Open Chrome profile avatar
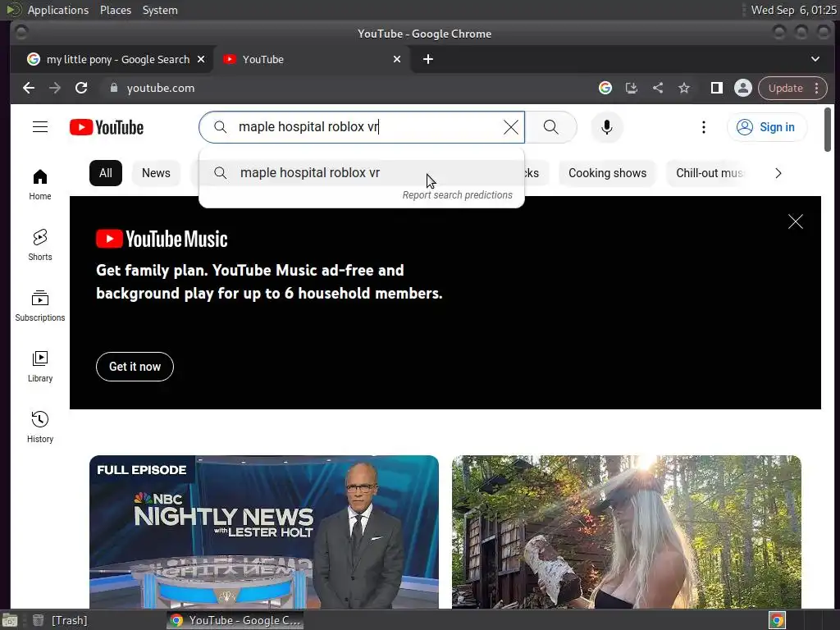The image size is (840, 630). point(743,88)
